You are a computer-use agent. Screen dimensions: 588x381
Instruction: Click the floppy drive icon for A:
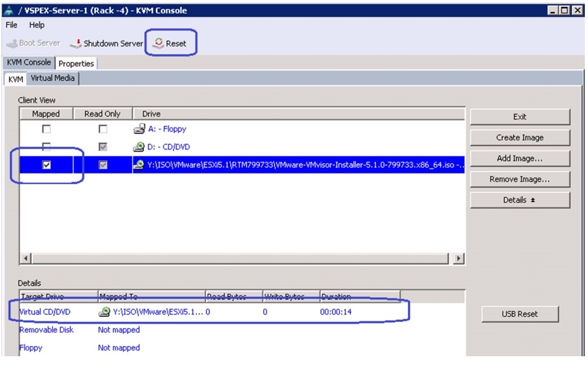(x=139, y=129)
